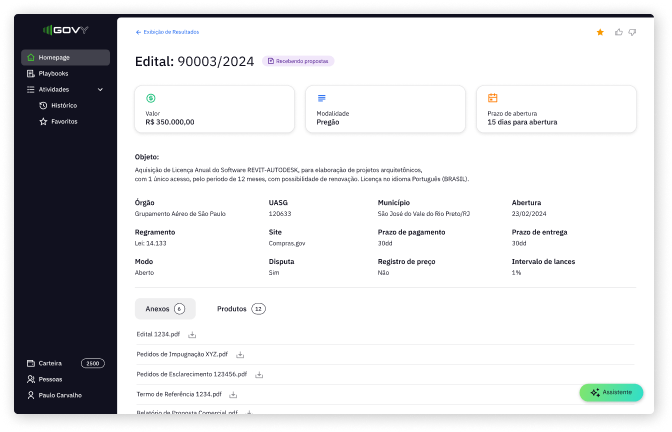Image resolution: width=672 pixels, height=432 pixels.
Task: Collapse the Atividades chevron
Action: pos(100,90)
